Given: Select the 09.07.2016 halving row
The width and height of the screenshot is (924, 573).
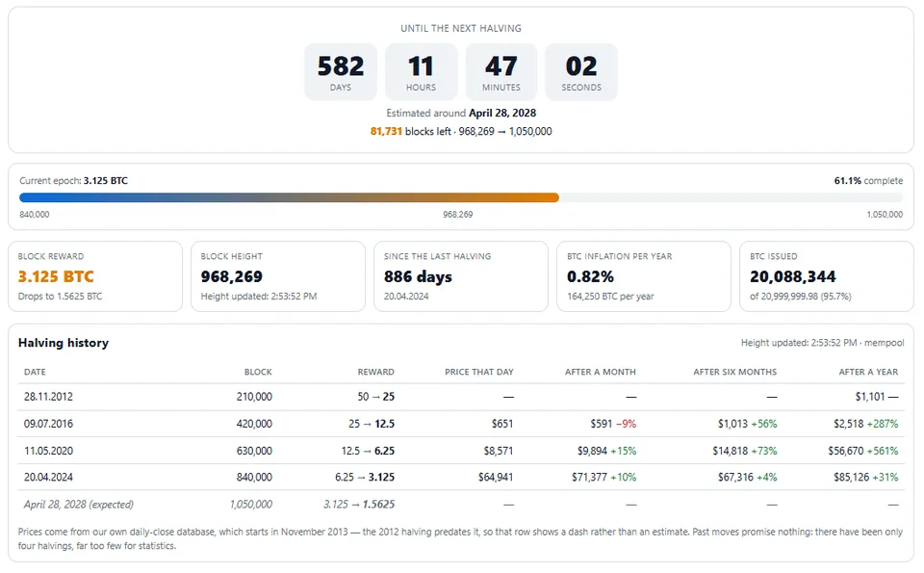Looking at the screenshot, I should (461, 424).
